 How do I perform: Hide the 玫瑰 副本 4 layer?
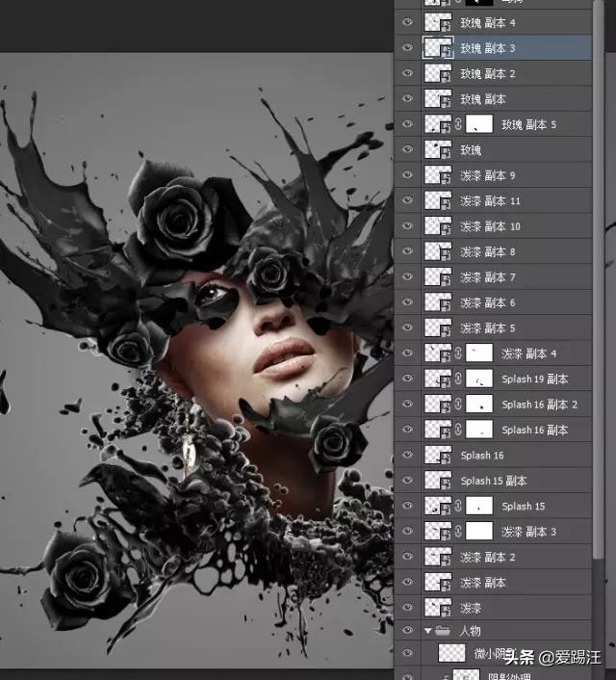click(x=407, y=22)
